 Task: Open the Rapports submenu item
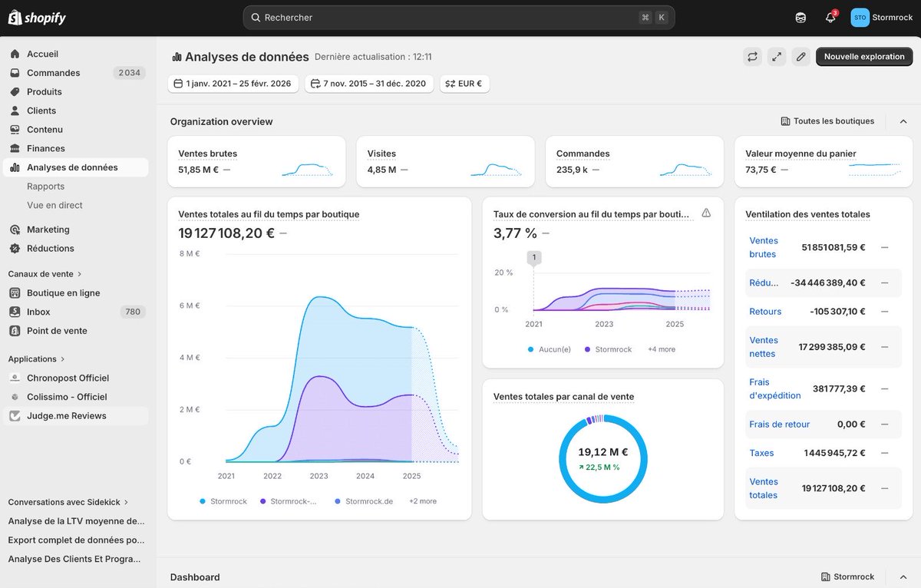(45, 187)
